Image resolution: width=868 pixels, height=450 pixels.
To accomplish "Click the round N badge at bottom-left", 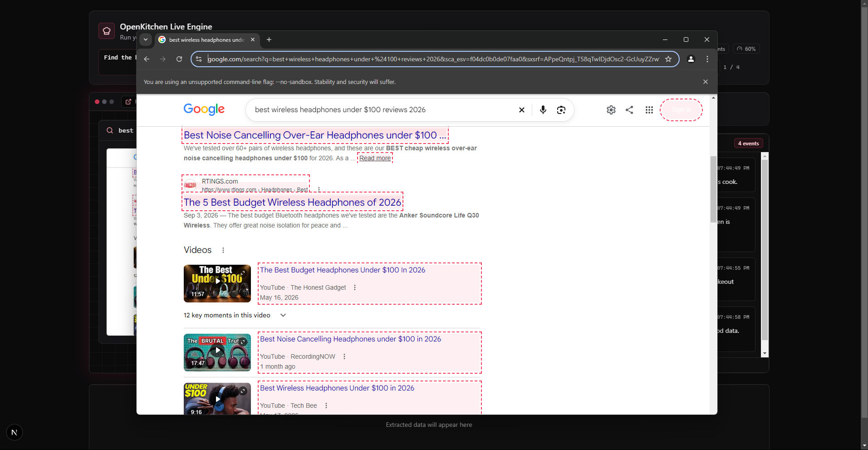I will (15, 432).
